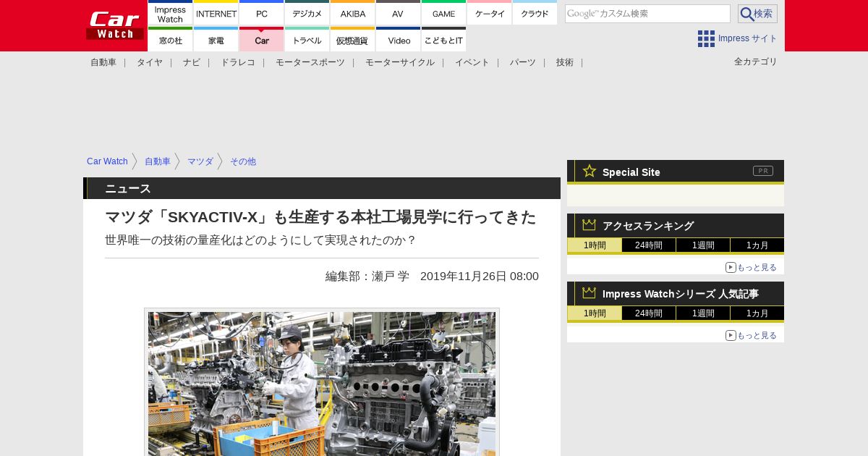The width and height of the screenshot is (868, 456).
Task: Open the モーターサイクル category menu
Action: pos(400,62)
